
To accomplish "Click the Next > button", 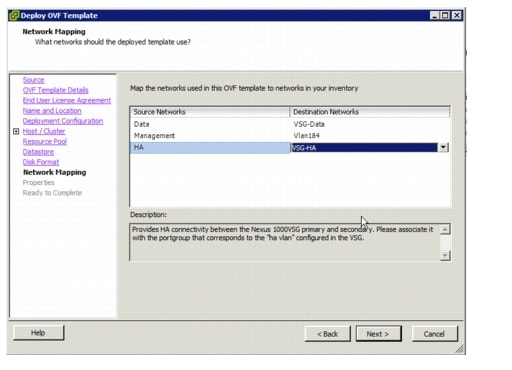I will (x=378, y=334).
